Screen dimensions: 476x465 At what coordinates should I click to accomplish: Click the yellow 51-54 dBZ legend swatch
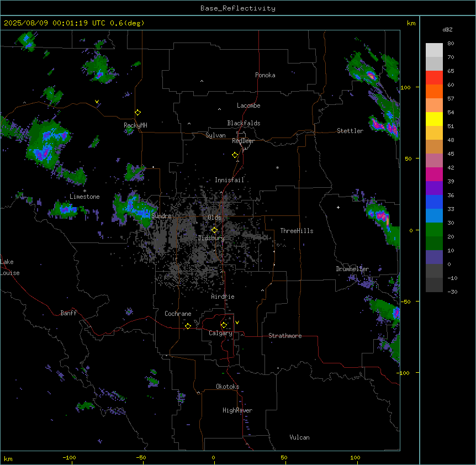pos(434,119)
